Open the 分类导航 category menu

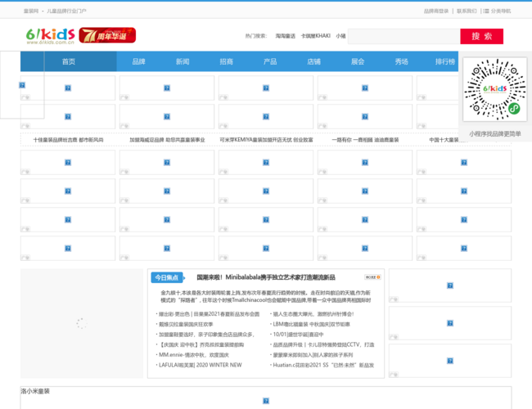click(500, 11)
